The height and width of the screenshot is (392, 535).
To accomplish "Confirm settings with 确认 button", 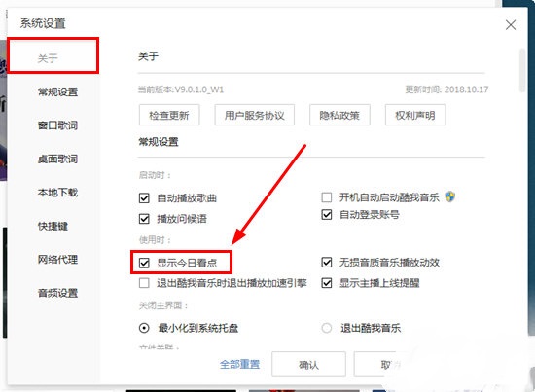I will coord(308,365).
